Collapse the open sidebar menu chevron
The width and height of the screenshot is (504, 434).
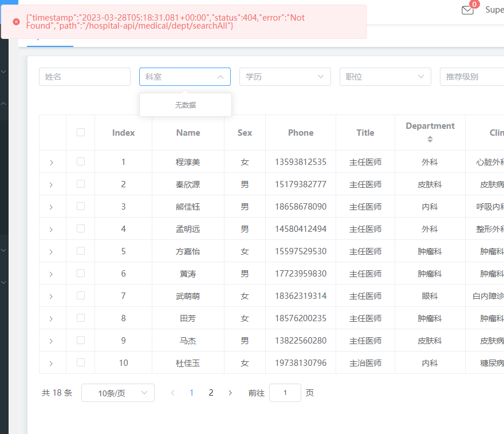[x=3, y=104]
